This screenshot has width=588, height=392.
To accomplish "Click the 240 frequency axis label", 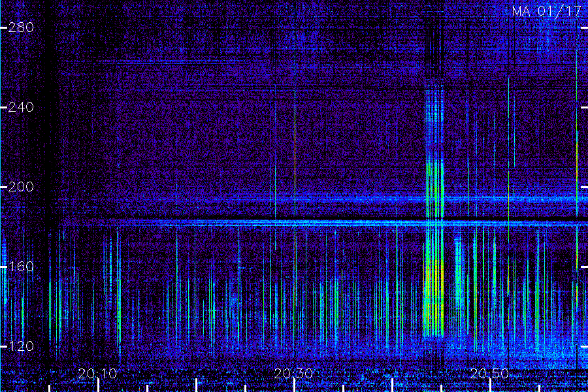I will click(x=21, y=107).
